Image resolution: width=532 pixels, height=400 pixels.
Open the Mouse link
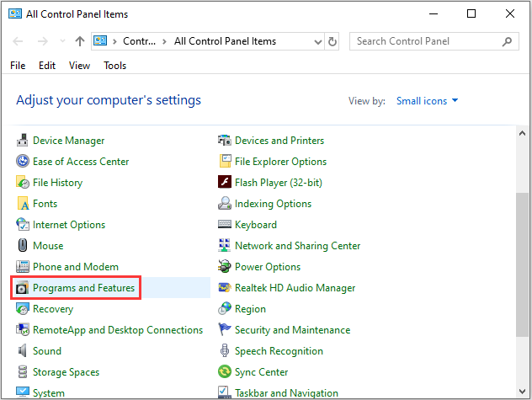click(x=48, y=246)
